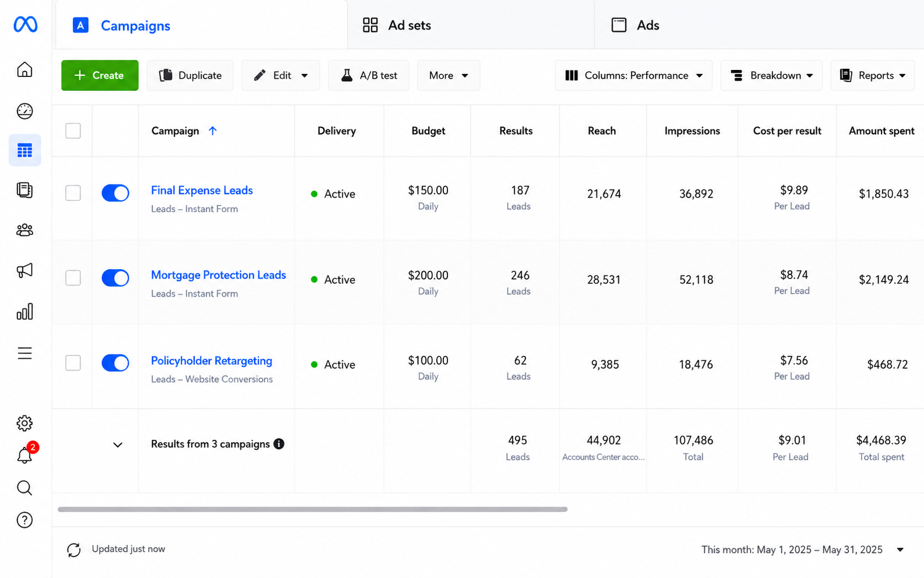Image resolution: width=924 pixels, height=578 pixels.
Task: Open the notifications bell with badge
Action: tap(24, 455)
